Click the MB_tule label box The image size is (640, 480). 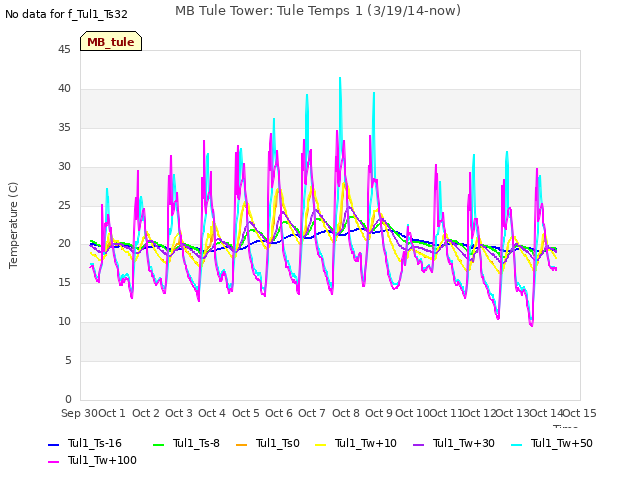[x=111, y=41]
